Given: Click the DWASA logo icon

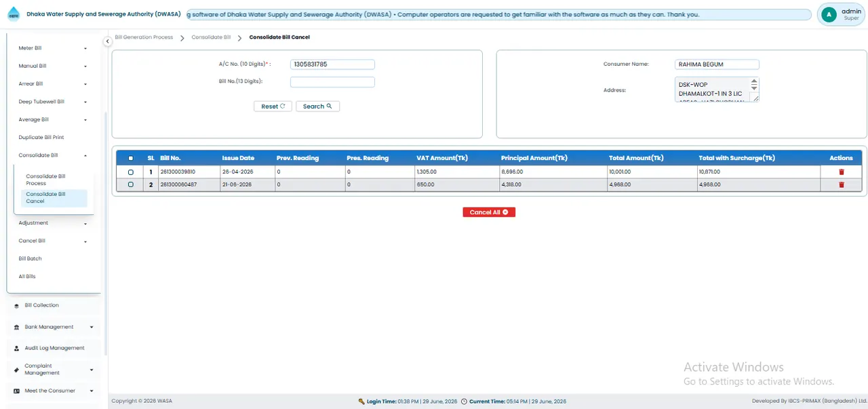Looking at the screenshot, I should pos(14,14).
